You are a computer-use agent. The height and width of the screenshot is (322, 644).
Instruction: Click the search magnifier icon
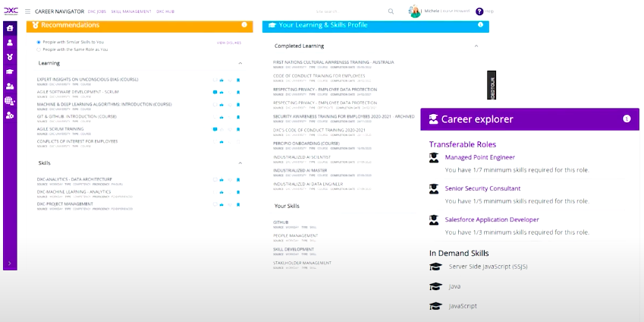(391, 11)
